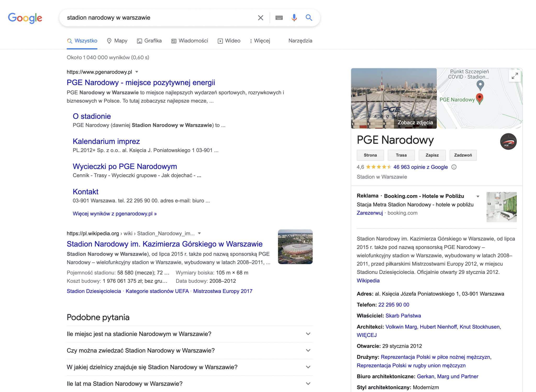The height and width of the screenshot is (392, 536).
Task: Clear the search query with the X icon
Action: tap(260, 18)
